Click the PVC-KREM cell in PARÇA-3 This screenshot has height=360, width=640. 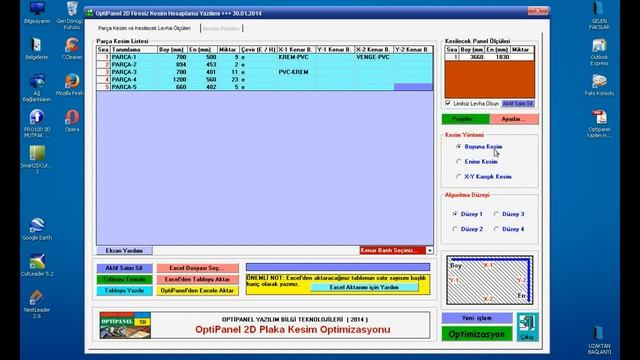[296, 72]
